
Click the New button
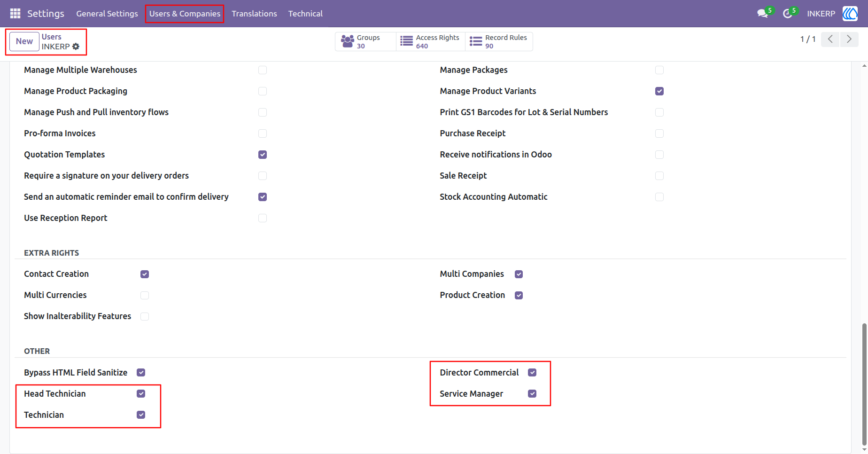pos(24,41)
